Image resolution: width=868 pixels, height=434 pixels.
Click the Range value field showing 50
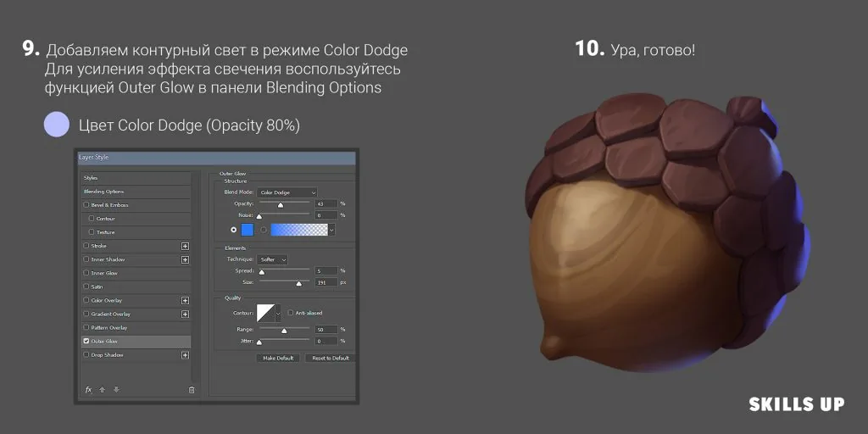(x=326, y=330)
